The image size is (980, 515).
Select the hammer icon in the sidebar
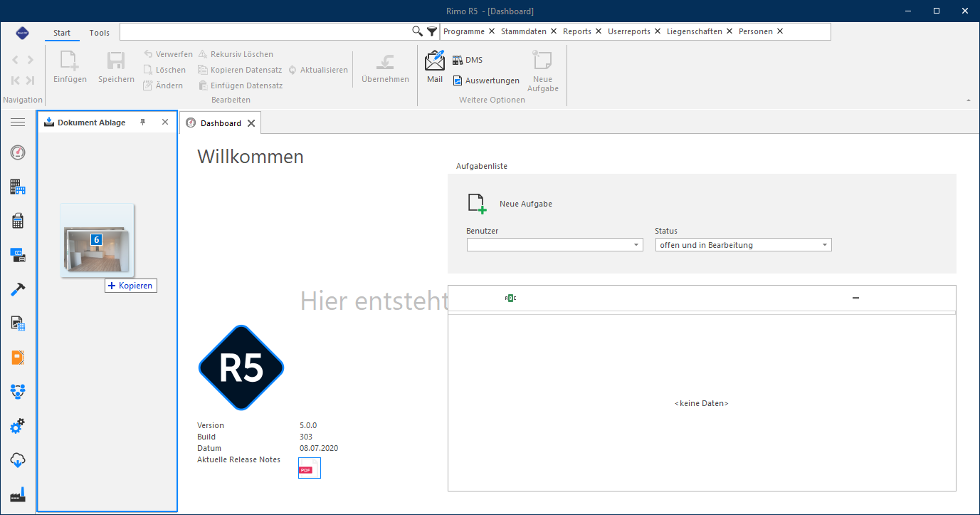[x=18, y=289]
